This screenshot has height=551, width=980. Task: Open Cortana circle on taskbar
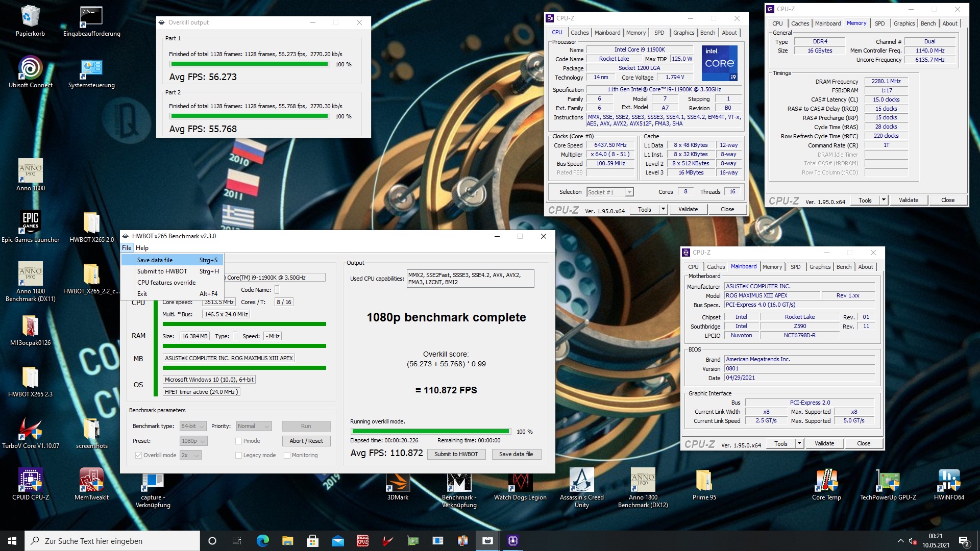click(x=212, y=541)
